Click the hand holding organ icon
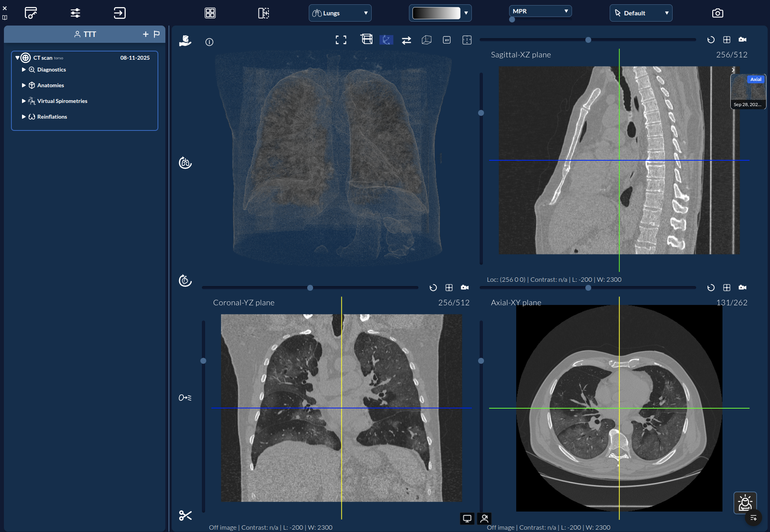This screenshot has width=770, height=532. 185,40
